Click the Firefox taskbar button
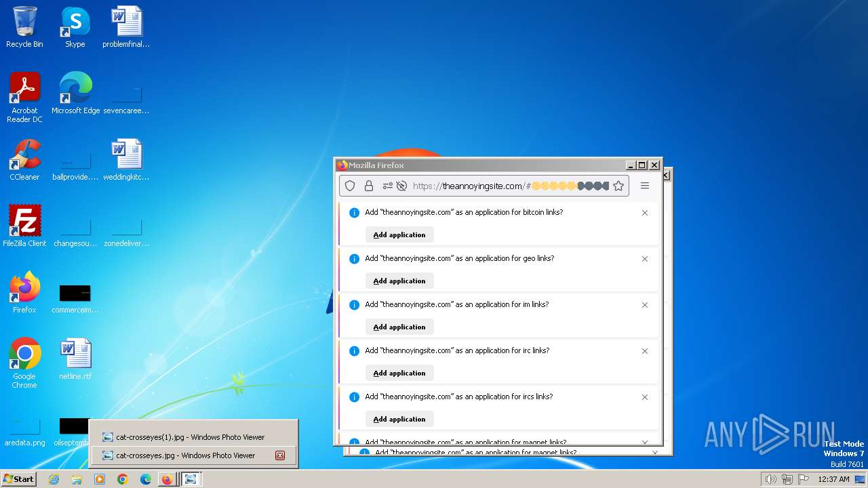868x488 pixels. tap(167, 479)
